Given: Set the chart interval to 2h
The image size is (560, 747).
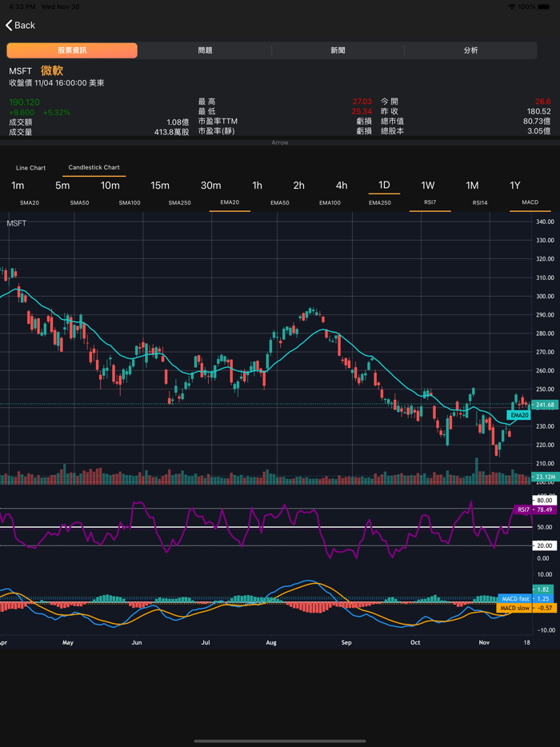Looking at the screenshot, I should pyautogui.click(x=299, y=186).
